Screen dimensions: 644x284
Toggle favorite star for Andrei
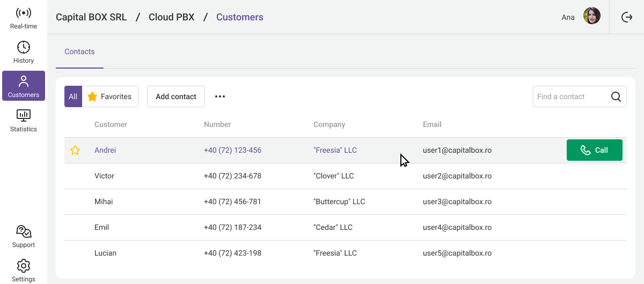pos(75,151)
